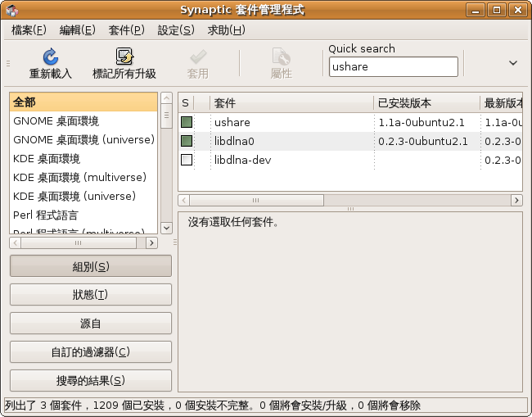Screen dimensions: 532x417
Task: Click the 屬性 properties icon
Action: coord(282,57)
